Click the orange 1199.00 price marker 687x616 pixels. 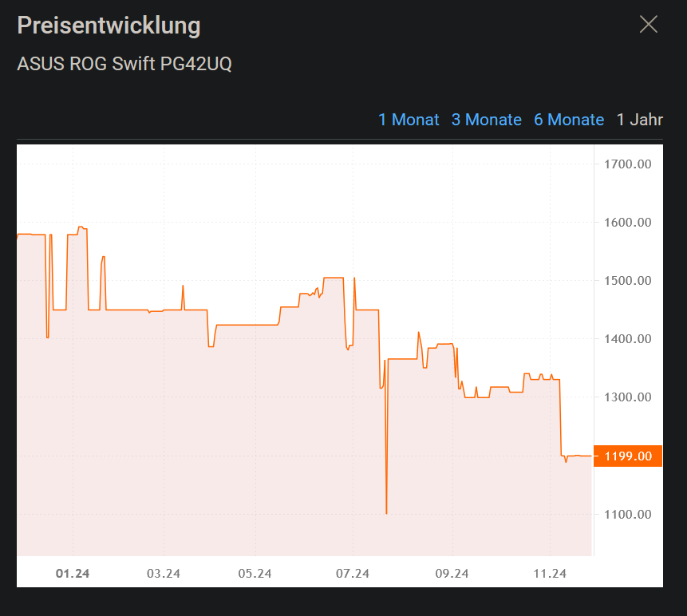tap(627, 456)
